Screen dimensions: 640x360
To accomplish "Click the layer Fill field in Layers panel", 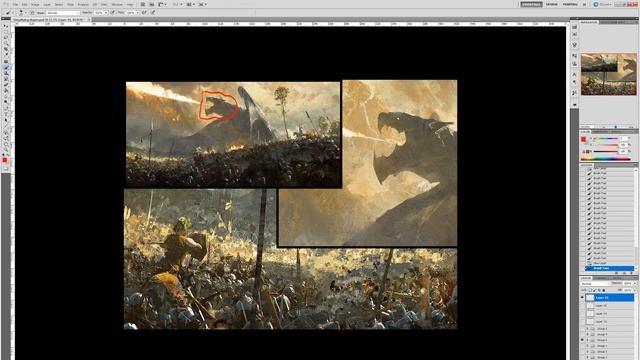I will 627,290.
